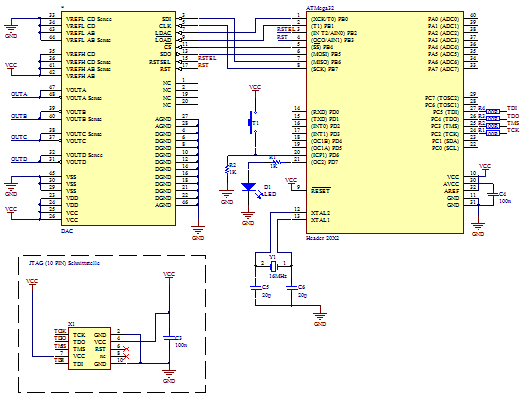The image size is (524, 397).
Task: Click the OUTD net label
Action: 19,159
